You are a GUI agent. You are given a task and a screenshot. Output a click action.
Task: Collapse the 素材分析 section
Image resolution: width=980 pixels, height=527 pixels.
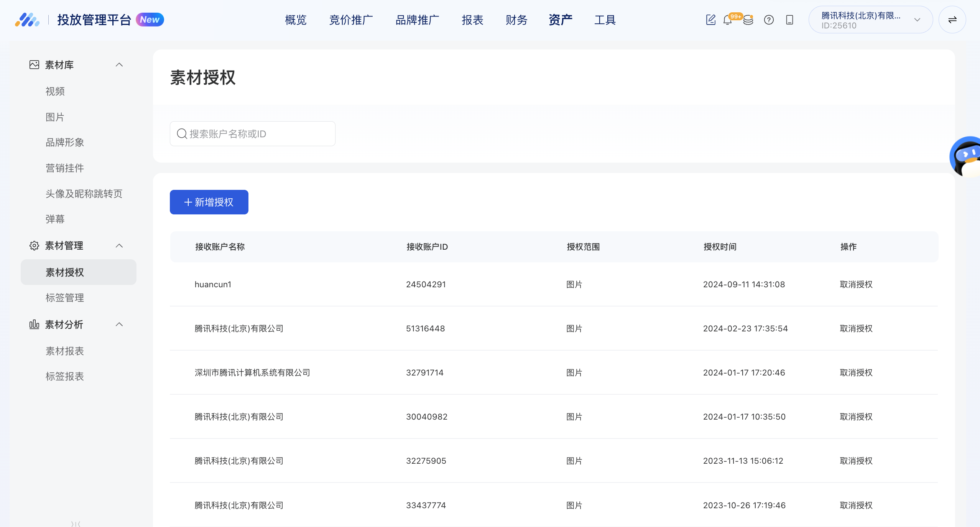click(x=119, y=324)
